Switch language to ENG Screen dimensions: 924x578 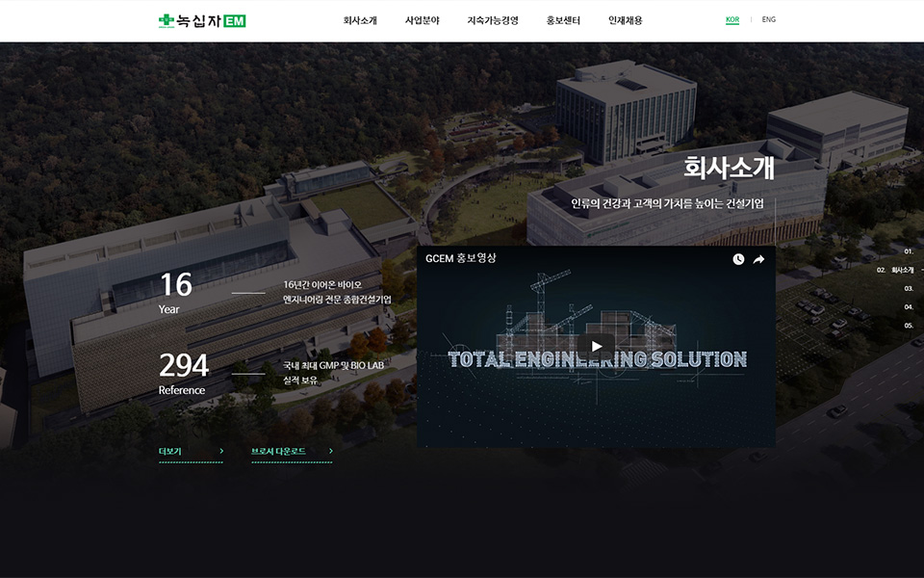tap(768, 19)
